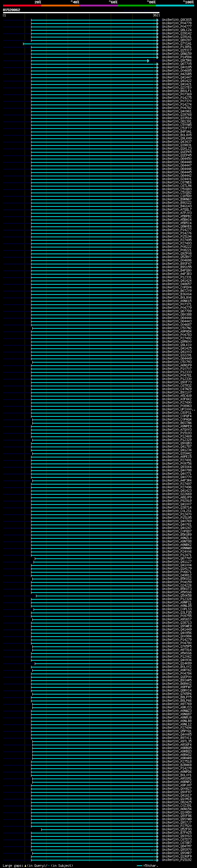Viewport: 197px width, 868px height.
Task: Click the red 20% identity color bar
Action: pos(22,6)
